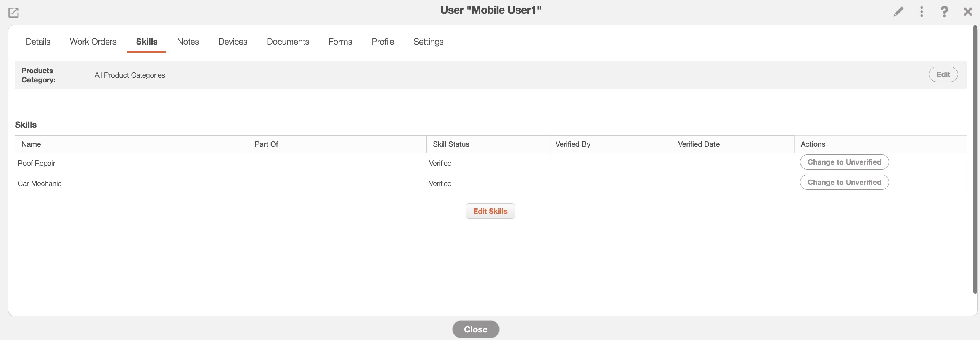Viewport: 980px width, 340px height.
Task: Open the Work Orders tab
Action: tap(93, 42)
